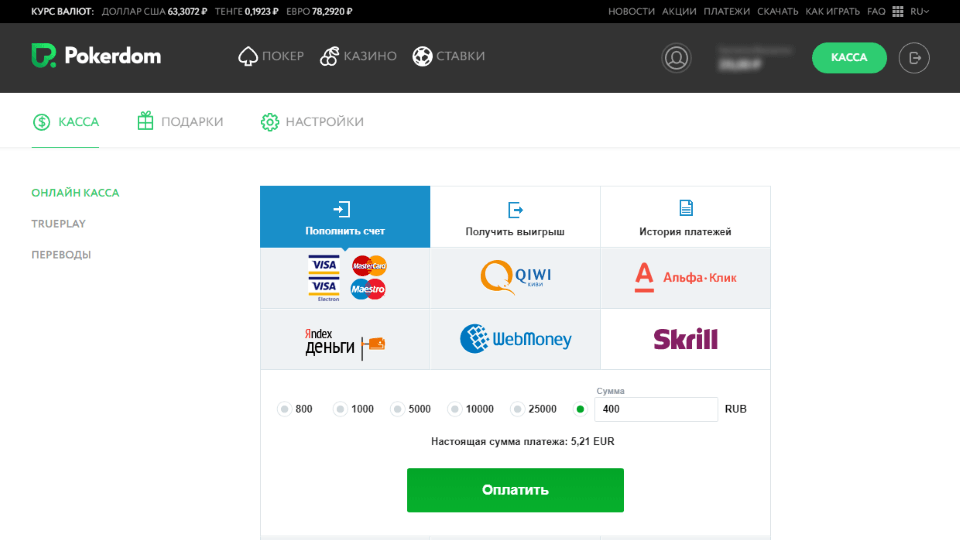Open История платежей tab

click(x=685, y=217)
